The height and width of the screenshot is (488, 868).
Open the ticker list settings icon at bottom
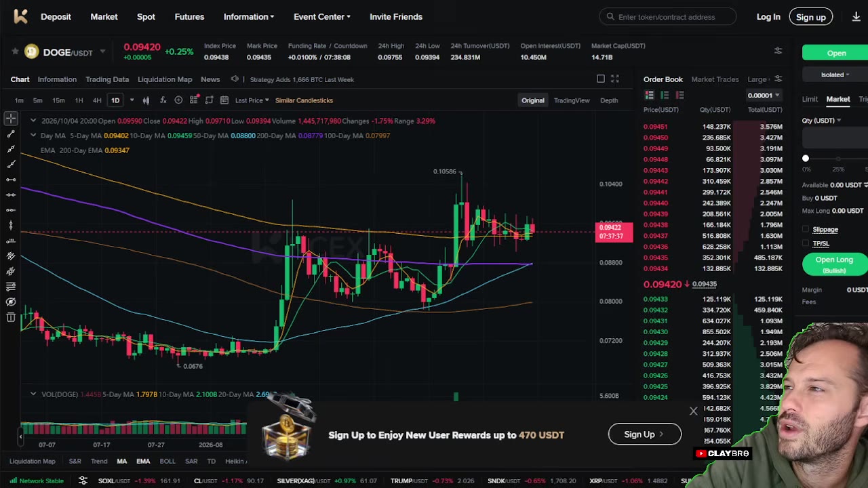coord(83,481)
